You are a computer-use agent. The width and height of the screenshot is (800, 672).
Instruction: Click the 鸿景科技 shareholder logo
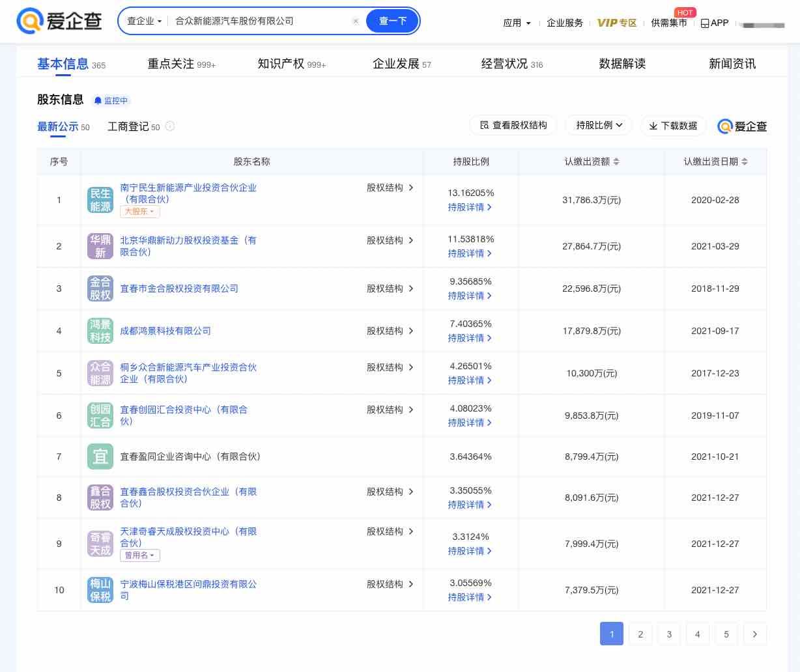tap(100, 331)
